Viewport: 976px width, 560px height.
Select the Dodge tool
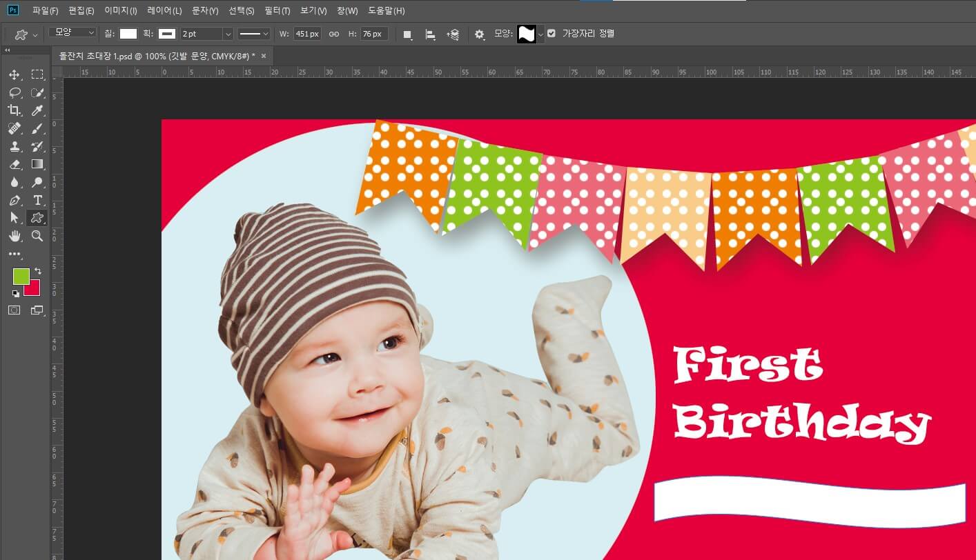tap(37, 182)
